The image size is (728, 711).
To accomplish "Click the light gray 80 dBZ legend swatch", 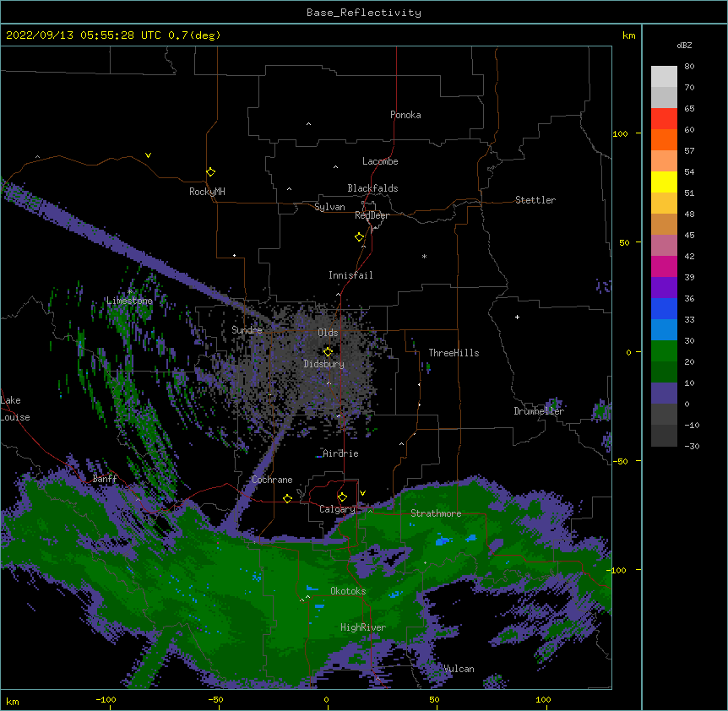I will [x=664, y=76].
